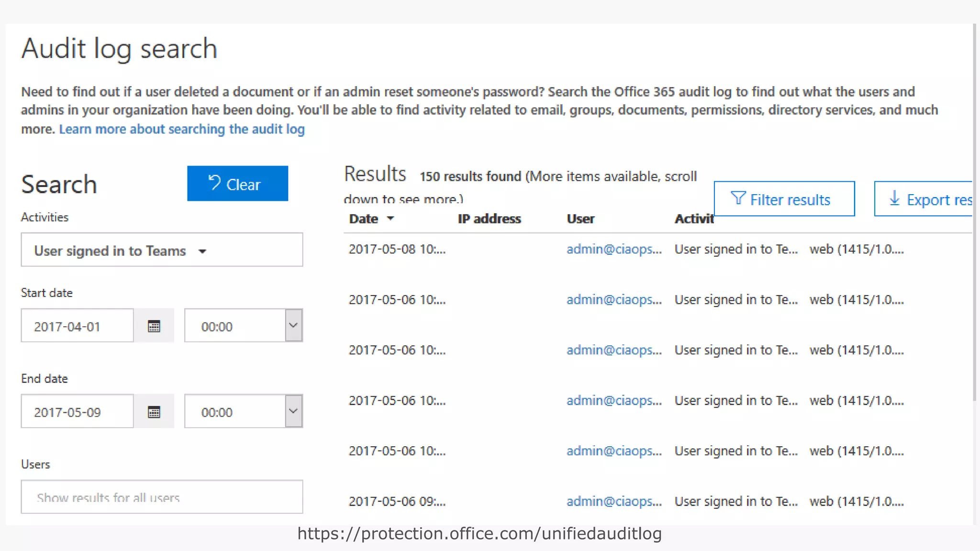The width and height of the screenshot is (980, 551).
Task: Click the start time value 00:00
Action: coord(217,327)
